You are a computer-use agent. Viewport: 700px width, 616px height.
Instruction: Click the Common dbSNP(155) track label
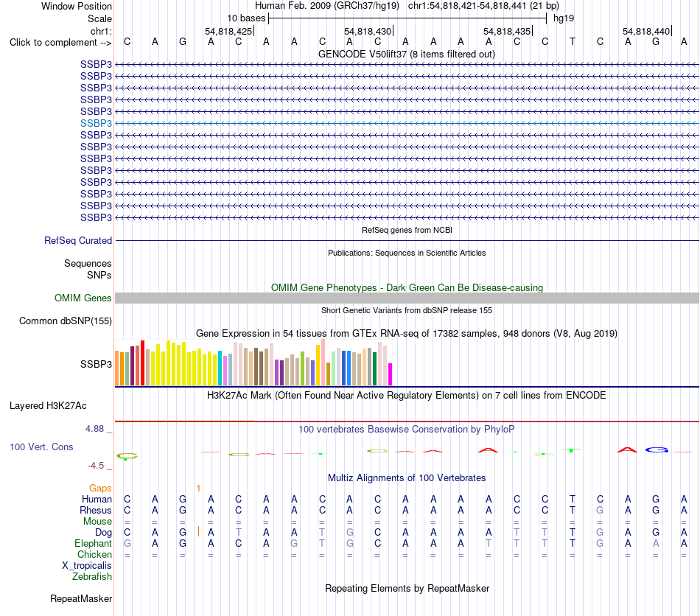point(66,321)
